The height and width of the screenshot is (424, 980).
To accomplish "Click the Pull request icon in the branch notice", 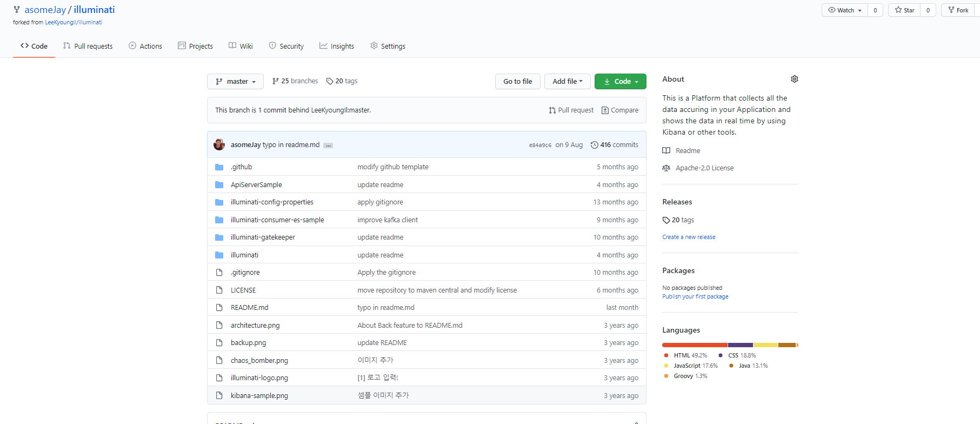I will (552, 110).
